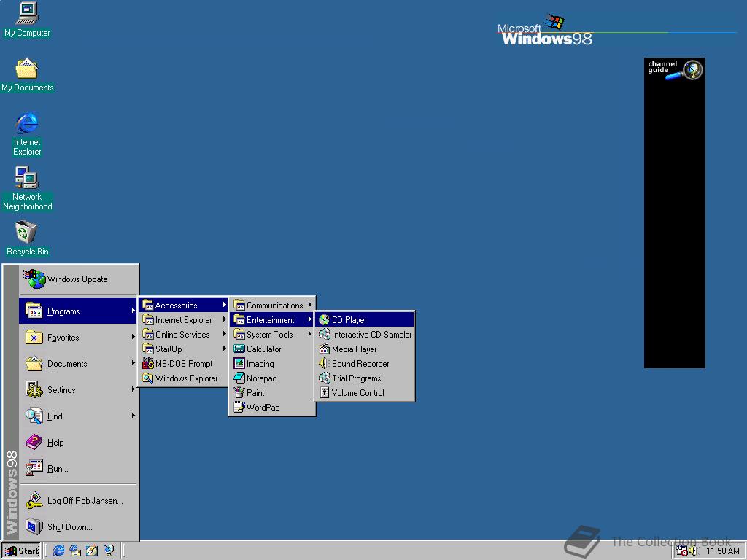The width and height of the screenshot is (747, 560).
Task: Launch Windows Update from the Start menu
Action: (x=79, y=279)
